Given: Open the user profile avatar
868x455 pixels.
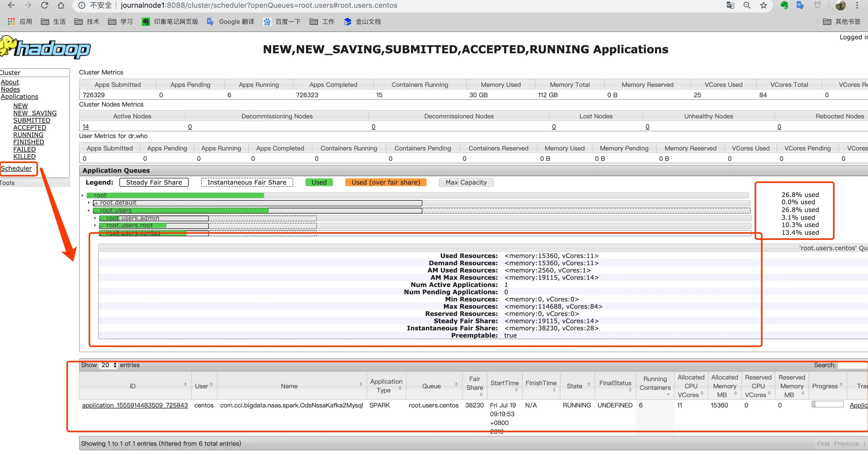Looking at the screenshot, I should (x=840, y=5).
